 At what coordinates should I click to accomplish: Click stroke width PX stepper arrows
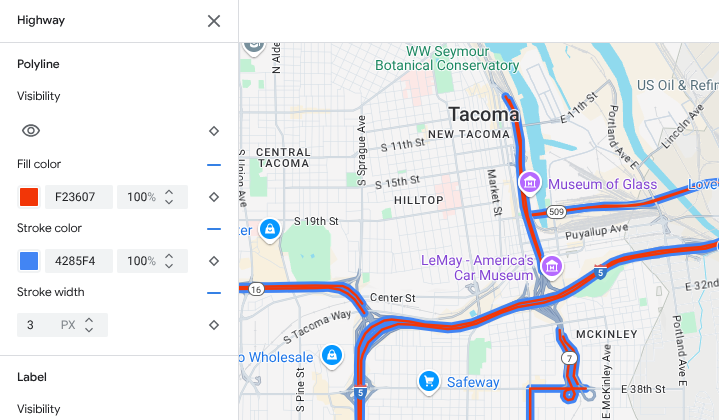coord(89,325)
